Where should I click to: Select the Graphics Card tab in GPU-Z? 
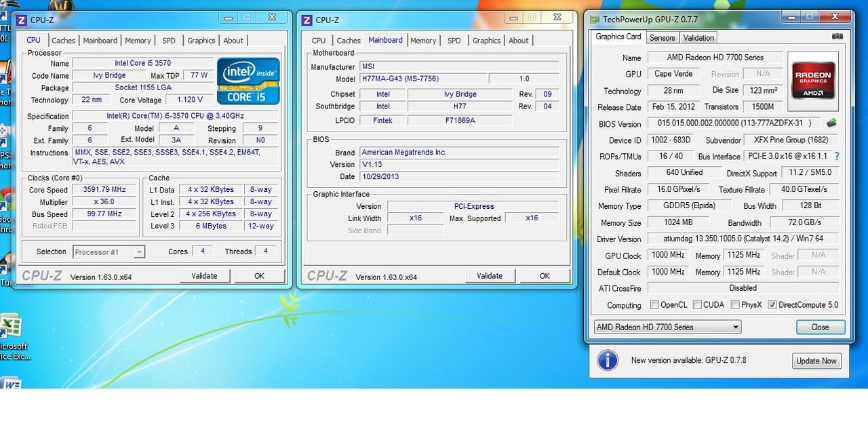tap(618, 37)
